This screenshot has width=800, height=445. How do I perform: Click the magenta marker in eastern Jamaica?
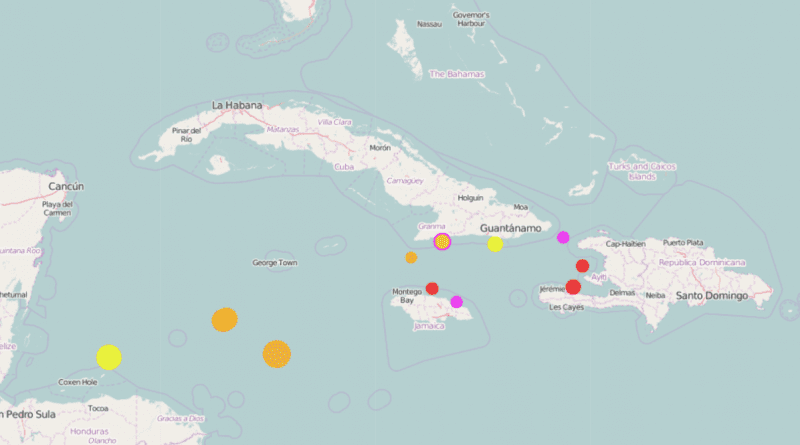(457, 302)
